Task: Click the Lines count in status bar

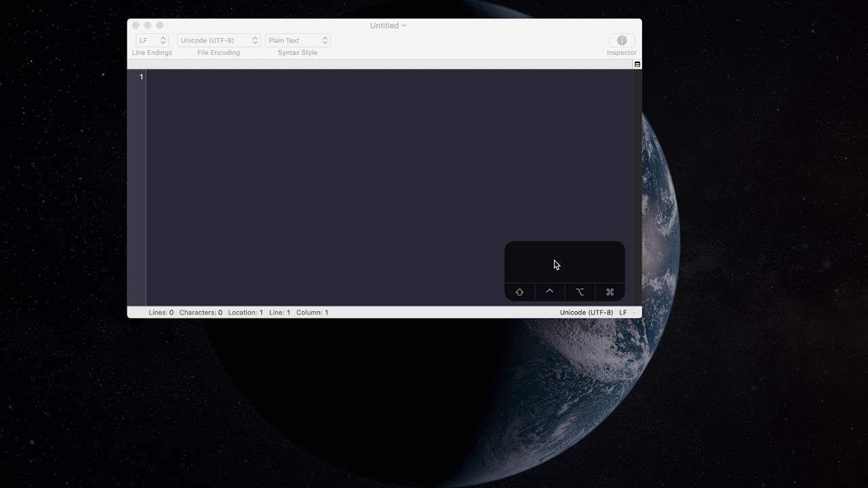Action: 161,312
